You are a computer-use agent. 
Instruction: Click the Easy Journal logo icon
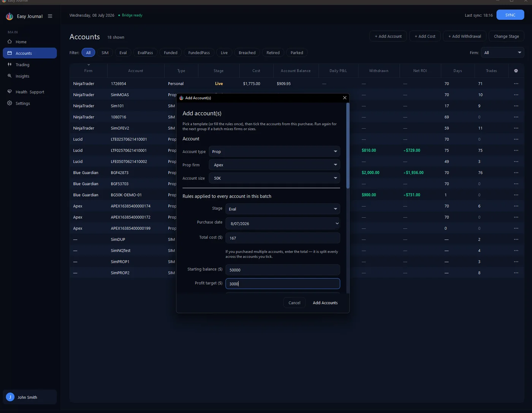point(9,16)
